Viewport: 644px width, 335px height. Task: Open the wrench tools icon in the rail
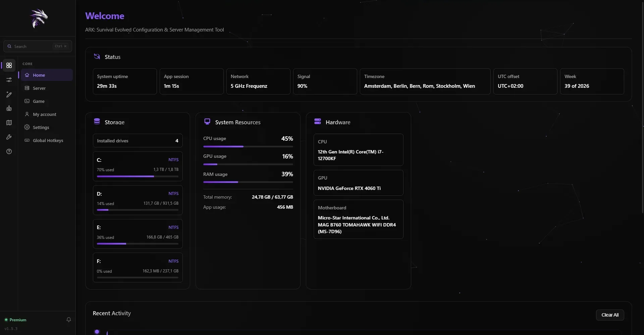9,137
